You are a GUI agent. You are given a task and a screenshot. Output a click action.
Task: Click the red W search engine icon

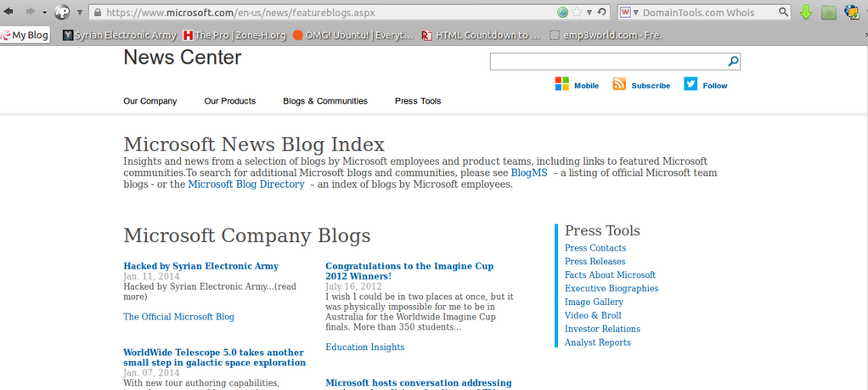tap(626, 12)
